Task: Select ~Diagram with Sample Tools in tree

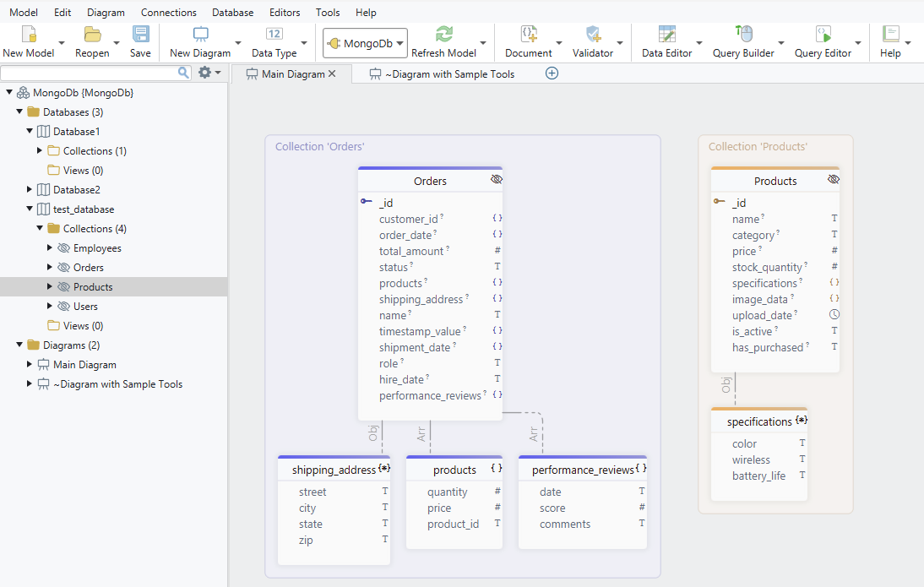Action: pyautogui.click(x=118, y=384)
